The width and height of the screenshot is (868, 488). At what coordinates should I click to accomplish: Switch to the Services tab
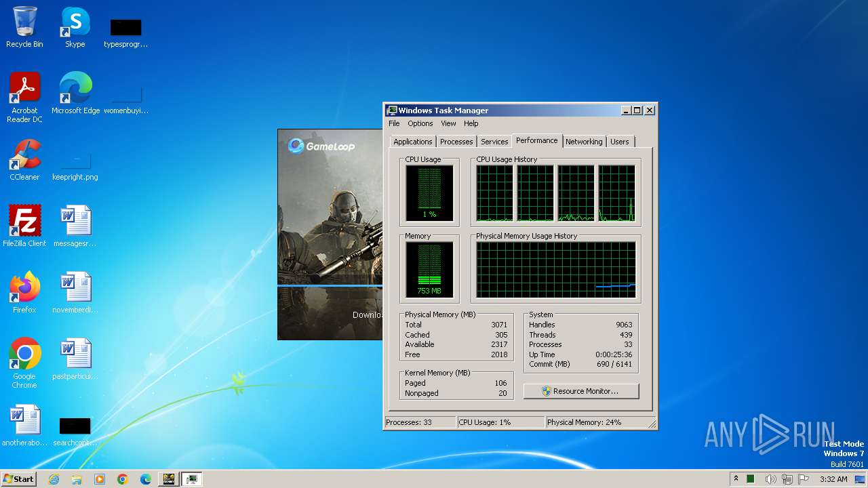pos(494,142)
